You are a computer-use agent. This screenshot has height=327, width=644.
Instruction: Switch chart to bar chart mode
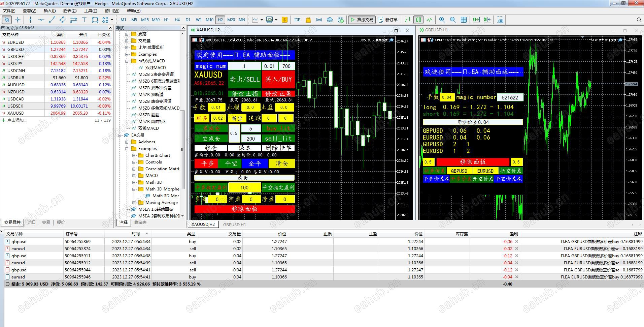point(408,20)
